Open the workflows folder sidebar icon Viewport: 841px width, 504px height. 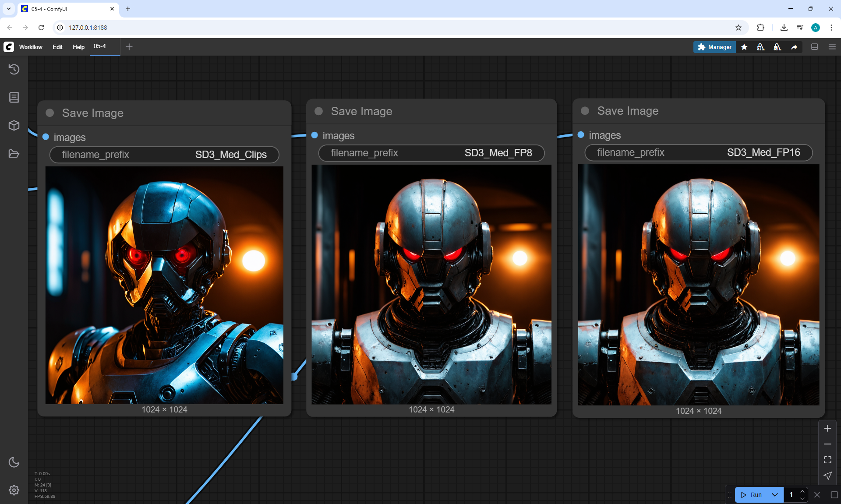click(x=14, y=154)
